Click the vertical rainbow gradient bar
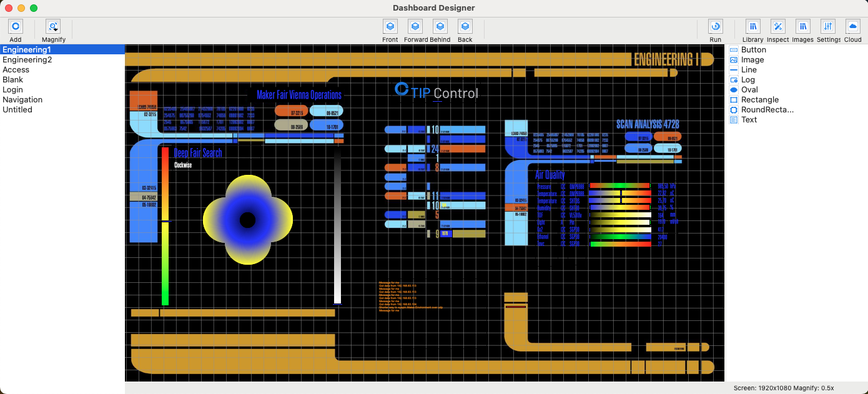 tap(165, 225)
